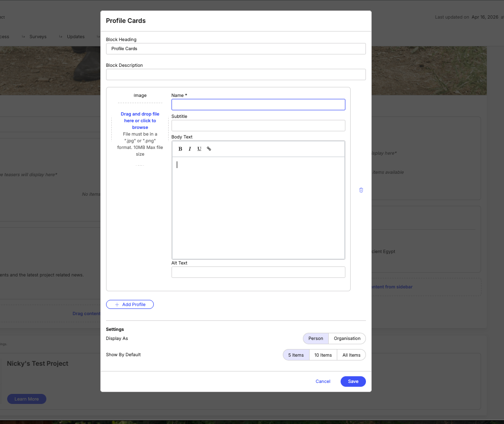The image size is (504, 424).
Task: Cancel editing the Profile Cards dialog
Action: 322,381
